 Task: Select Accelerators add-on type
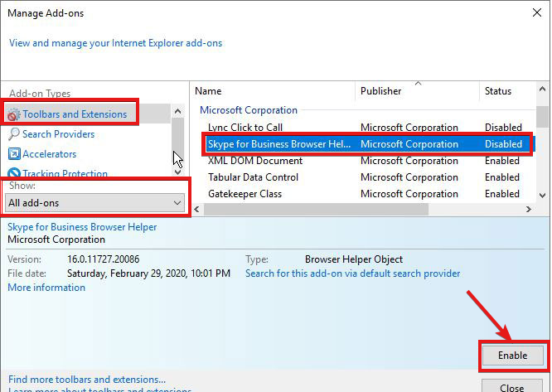pos(49,154)
